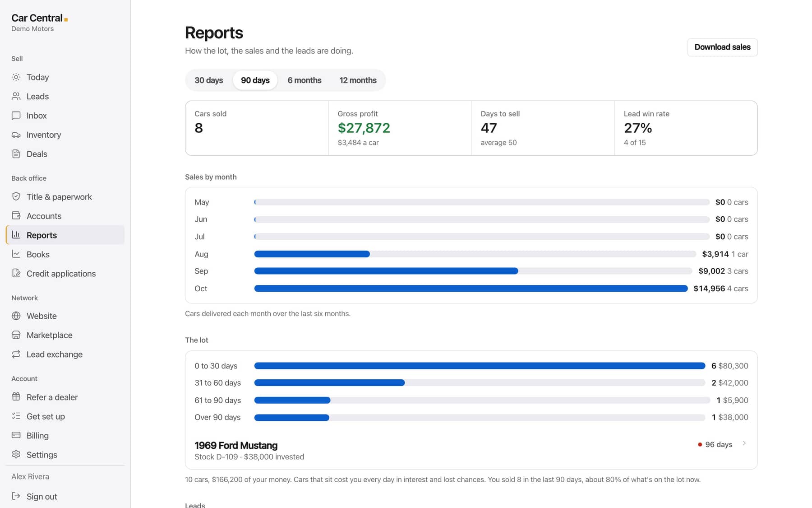Click the Alex Rivera account name
Image resolution: width=812 pixels, height=508 pixels.
(30, 476)
